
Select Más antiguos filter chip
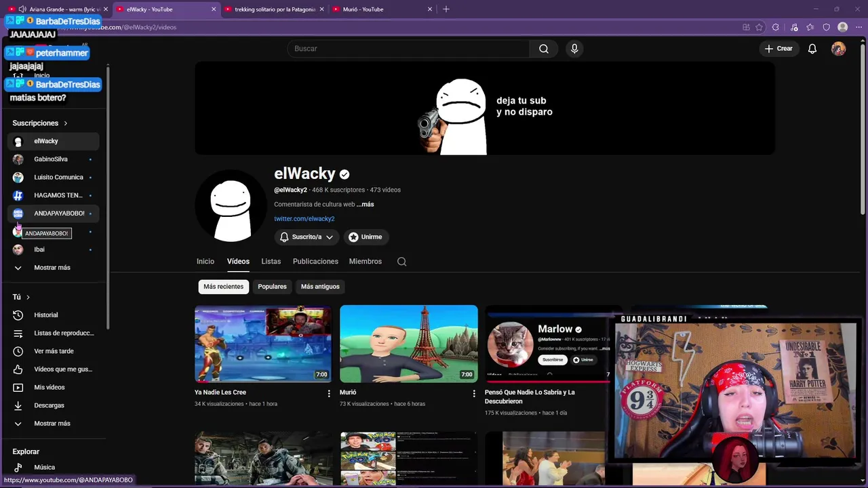[320, 287]
